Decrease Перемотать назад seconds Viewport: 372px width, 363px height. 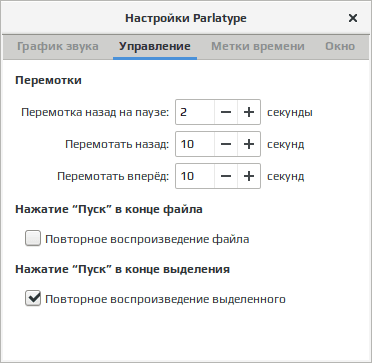(226, 144)
